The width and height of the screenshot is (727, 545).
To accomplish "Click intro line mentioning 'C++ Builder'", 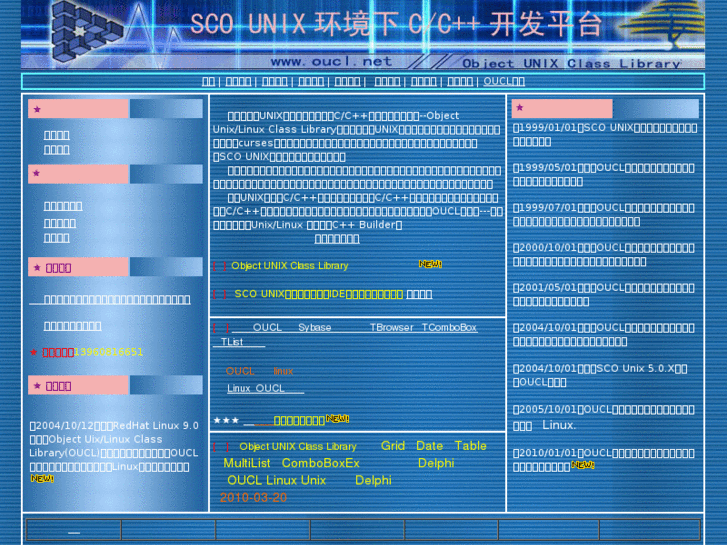I will (x=307, y=225).
